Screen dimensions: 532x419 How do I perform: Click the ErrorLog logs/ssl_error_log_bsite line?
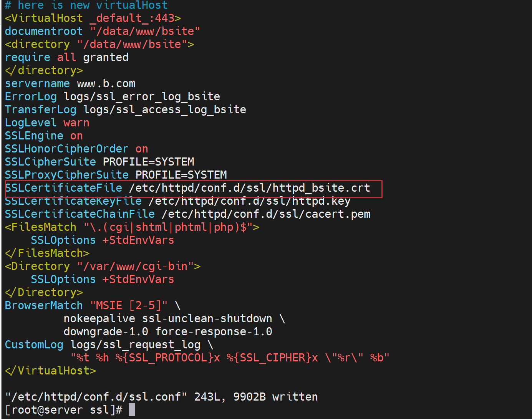pos(112,97)
